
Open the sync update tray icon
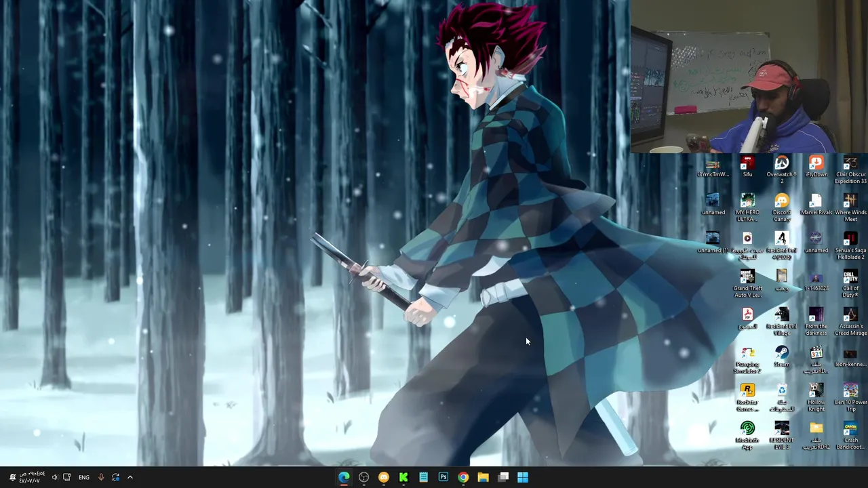coord(115,477)
